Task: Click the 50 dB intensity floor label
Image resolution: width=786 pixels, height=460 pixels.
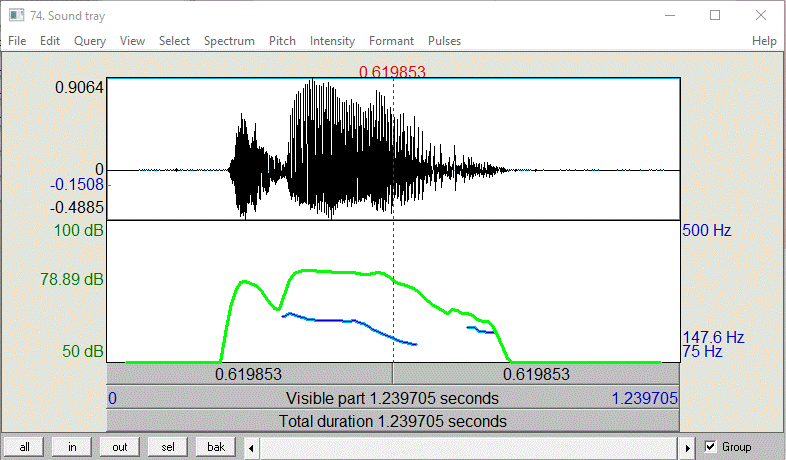Action: [x=83, y=351]
